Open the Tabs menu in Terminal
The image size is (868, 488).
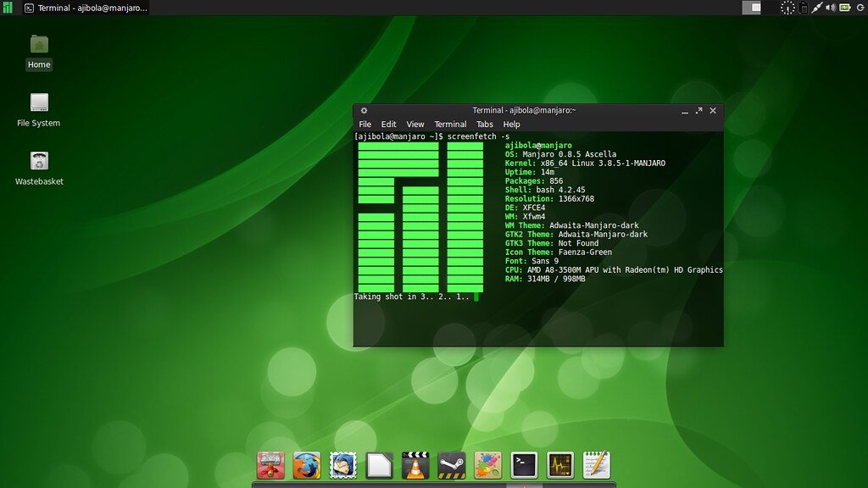(x=484, y=125)
